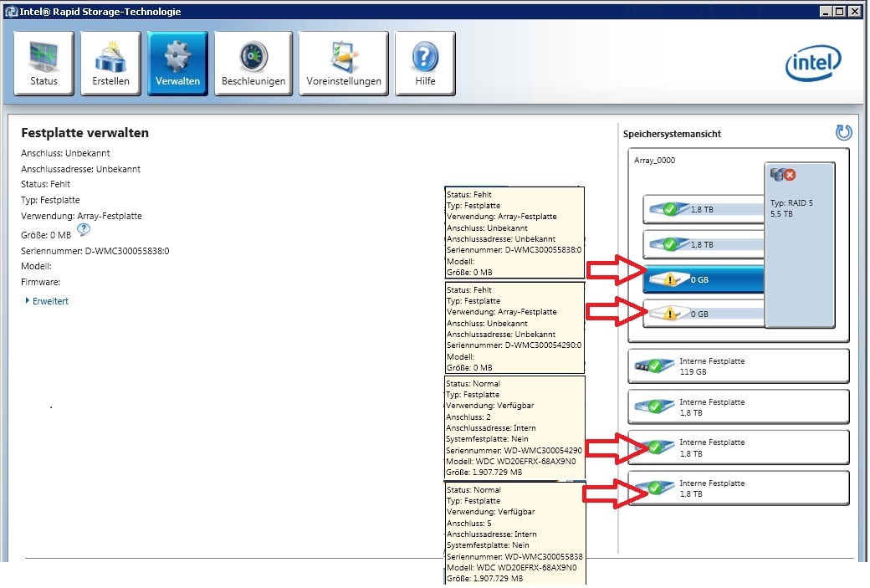
Task: Minimize the Intel Rapid Storage window
Action: (826, 11)
